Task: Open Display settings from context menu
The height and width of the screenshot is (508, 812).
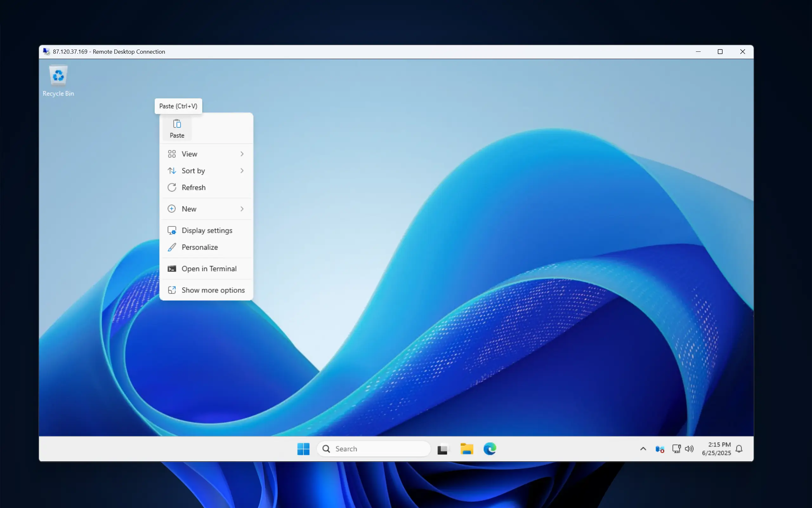Action: pyautogui.click(x=206, y=231)
